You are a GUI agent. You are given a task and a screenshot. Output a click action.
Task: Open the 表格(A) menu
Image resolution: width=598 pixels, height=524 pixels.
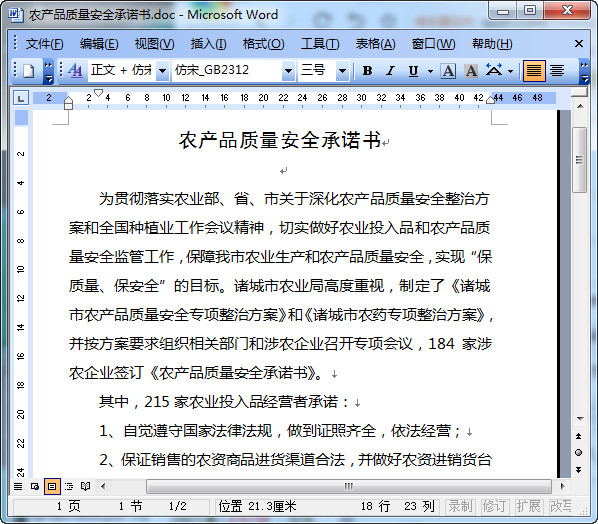[375, 44]
